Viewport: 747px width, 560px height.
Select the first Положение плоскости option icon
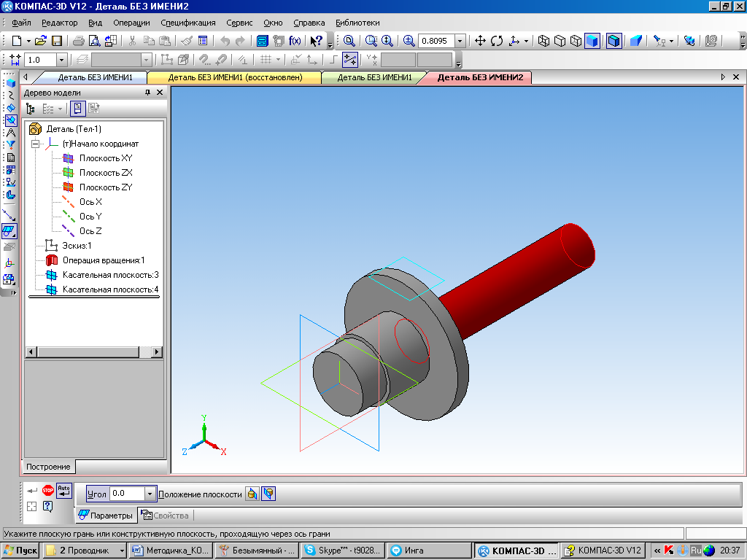(x=252, y=494)
